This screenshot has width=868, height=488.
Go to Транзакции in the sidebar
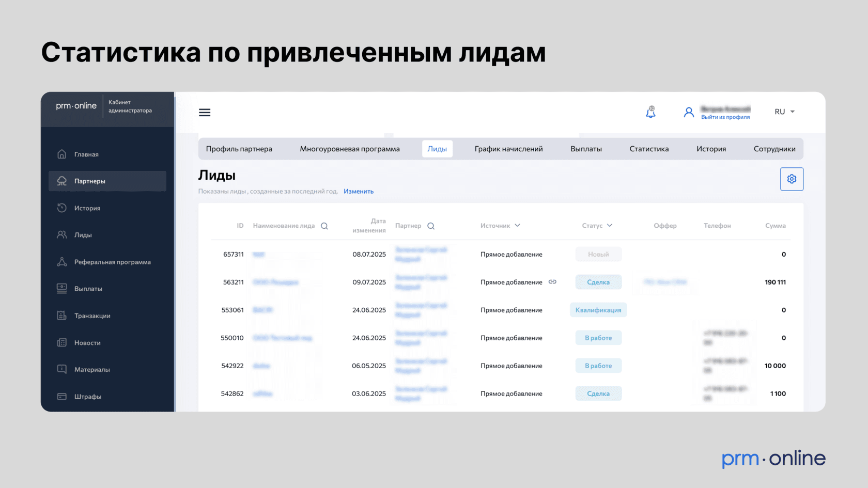coord(92,316)
